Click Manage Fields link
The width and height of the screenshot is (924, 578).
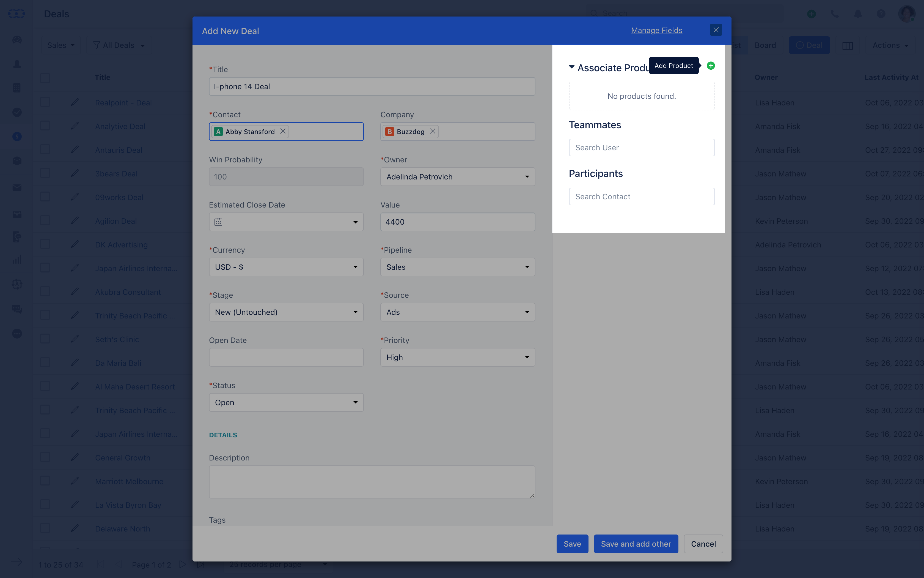656,30
